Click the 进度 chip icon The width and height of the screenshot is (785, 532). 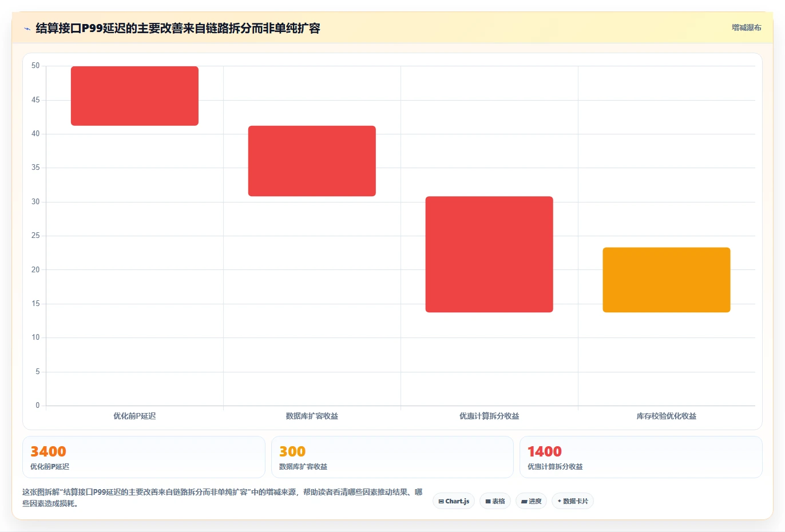click(524, 502)
